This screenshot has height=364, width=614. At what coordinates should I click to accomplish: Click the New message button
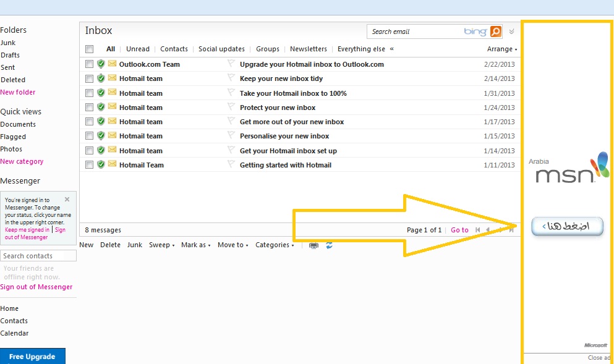[87, 245]
